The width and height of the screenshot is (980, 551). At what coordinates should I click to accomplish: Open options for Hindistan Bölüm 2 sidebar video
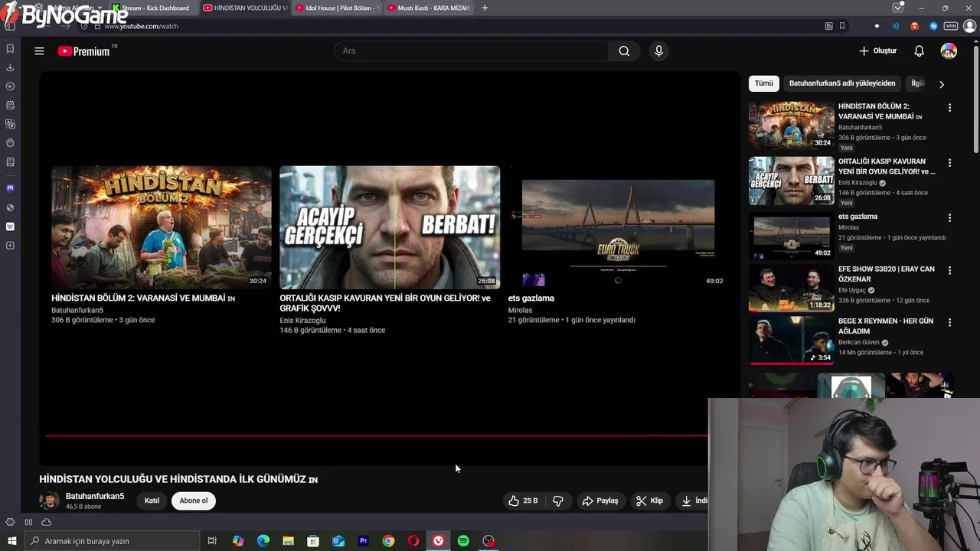[949, 108]
